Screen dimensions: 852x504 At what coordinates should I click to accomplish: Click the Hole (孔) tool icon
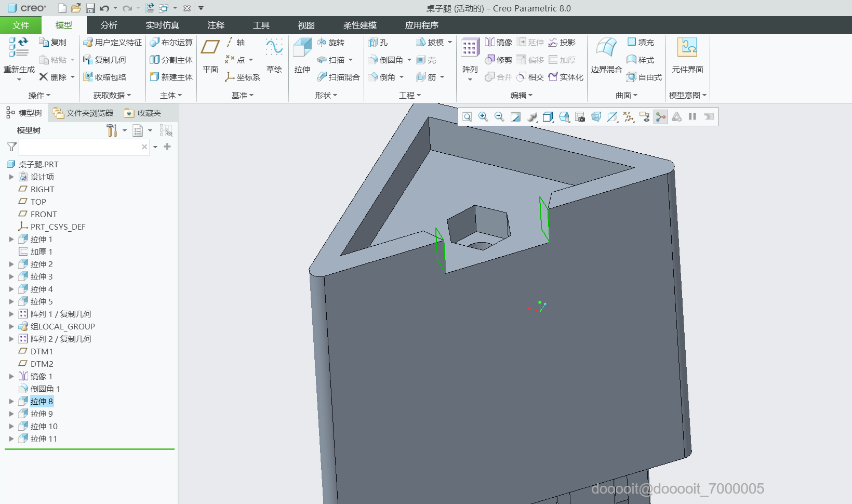click(x=378, y=42)
